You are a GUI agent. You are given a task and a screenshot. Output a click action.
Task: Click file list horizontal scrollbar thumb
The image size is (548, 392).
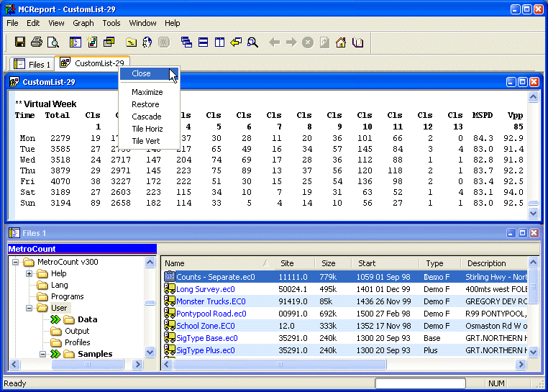[x=280, y=365]
